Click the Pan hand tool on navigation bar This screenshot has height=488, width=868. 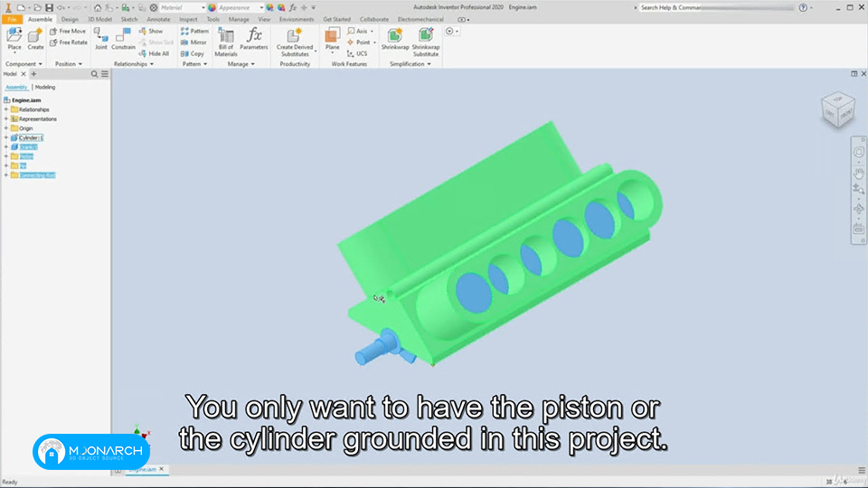859,174
